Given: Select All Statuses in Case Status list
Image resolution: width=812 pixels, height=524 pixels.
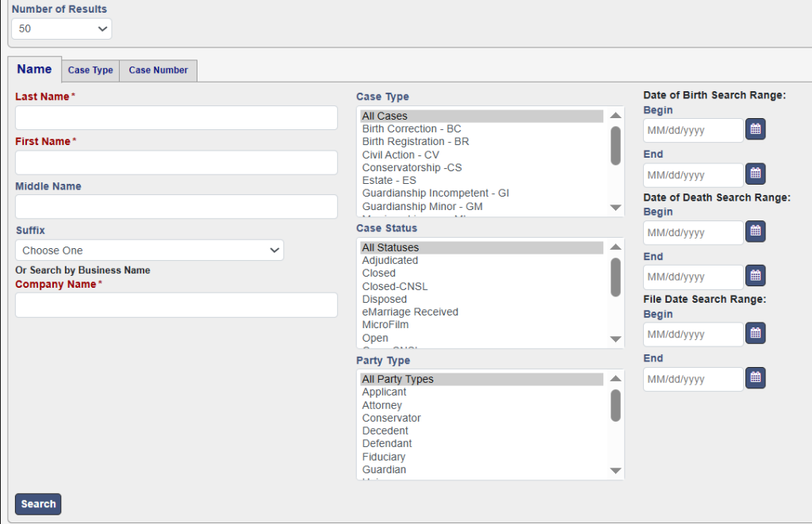Looking at the screenshot, I should point(482,247).
